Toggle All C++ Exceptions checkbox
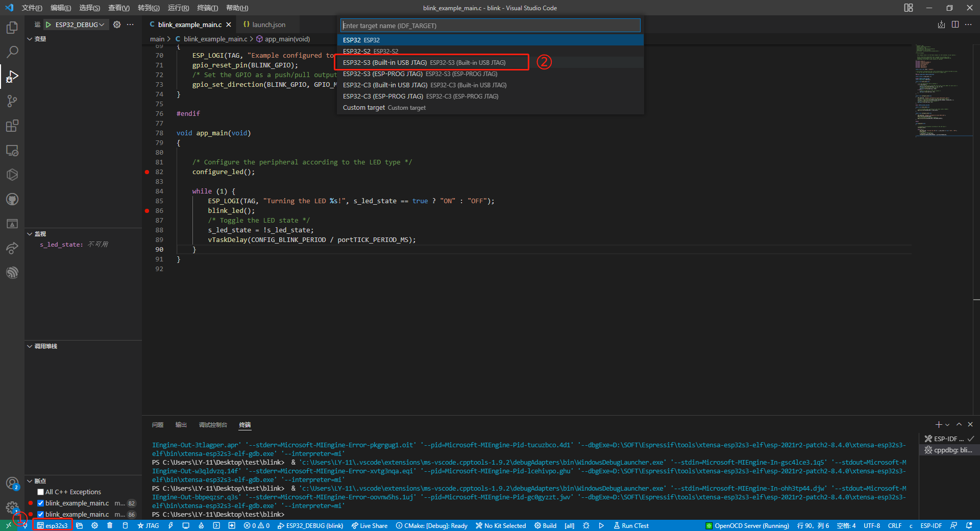Viewport: 980px width, 531px height. [x=40, y=492]
